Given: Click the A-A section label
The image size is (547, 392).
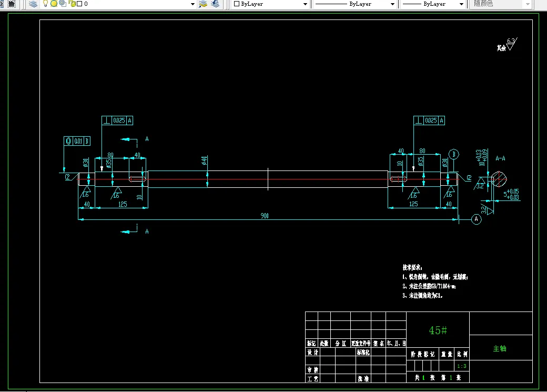Looking at the screenshot, I should click(500, 158).
